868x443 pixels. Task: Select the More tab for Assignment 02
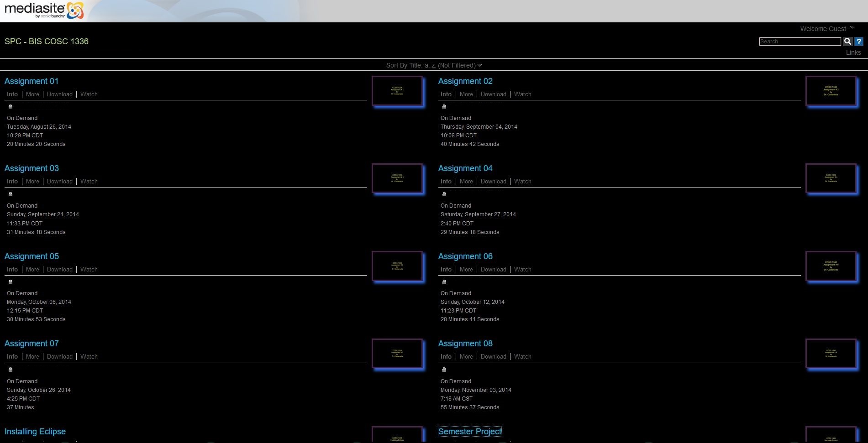pos(466,94)
